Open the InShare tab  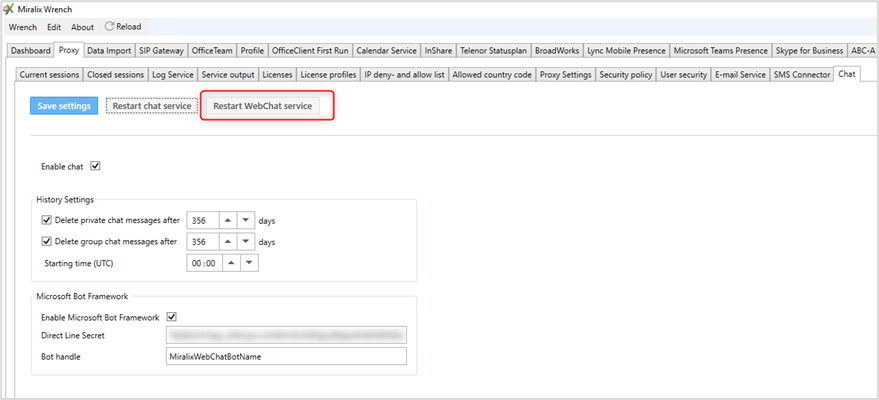point(438,50)
